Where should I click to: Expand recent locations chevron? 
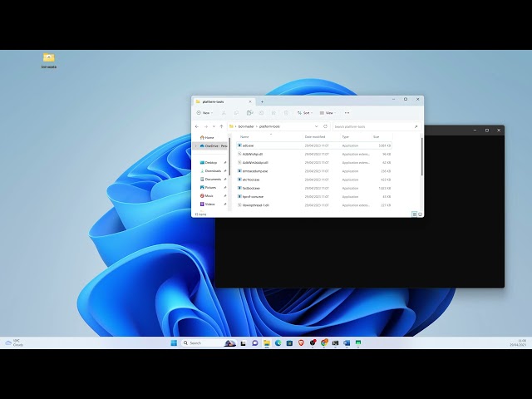pyautogui.click(x=214, y=126)
